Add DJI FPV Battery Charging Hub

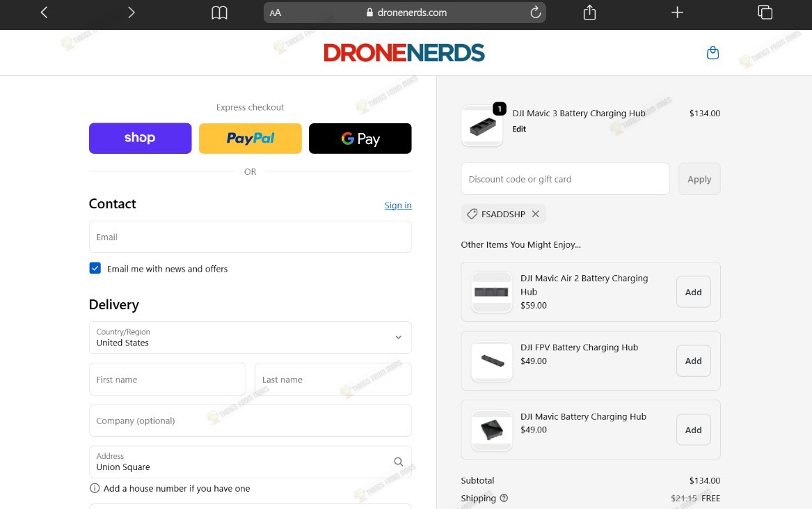click(x=694, y=361)
